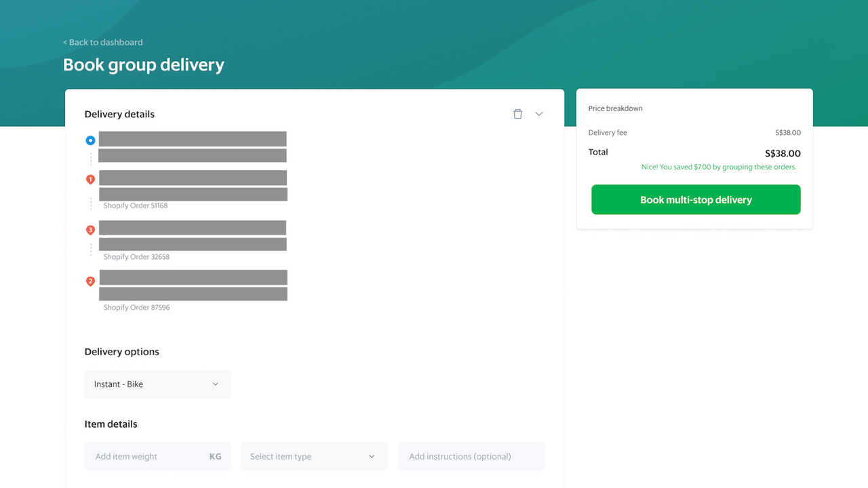The image size is (868, 488).
Task: Click the $7.00 savings message
Action: pos(719,167)
